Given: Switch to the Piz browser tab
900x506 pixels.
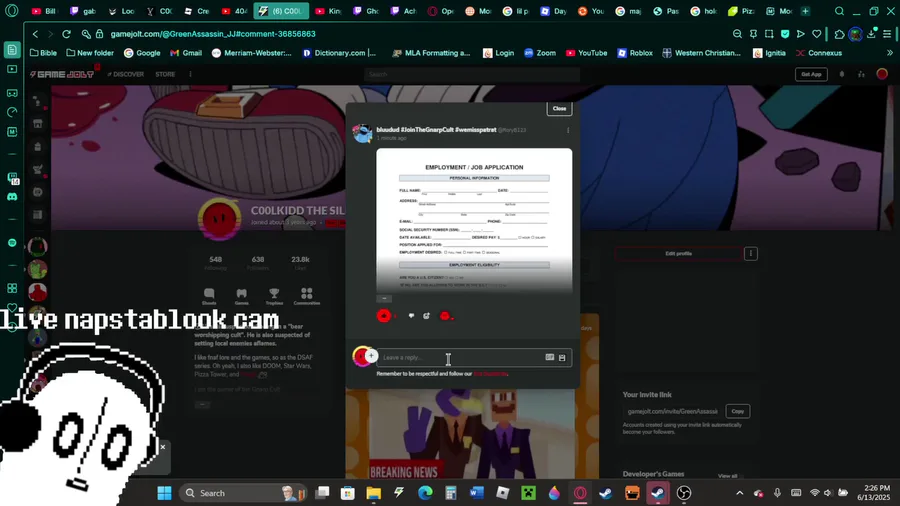Looking at the screenshot, I should (742, 11).
